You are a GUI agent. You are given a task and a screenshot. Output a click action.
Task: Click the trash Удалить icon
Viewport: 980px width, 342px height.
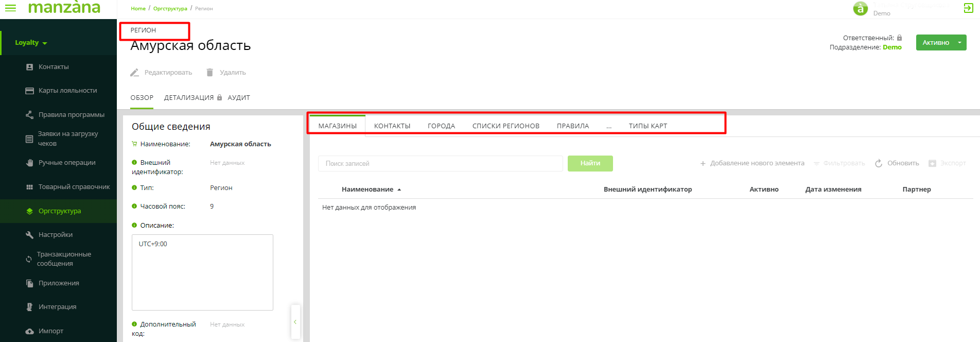pyautogui.click(x=209, y=73)
